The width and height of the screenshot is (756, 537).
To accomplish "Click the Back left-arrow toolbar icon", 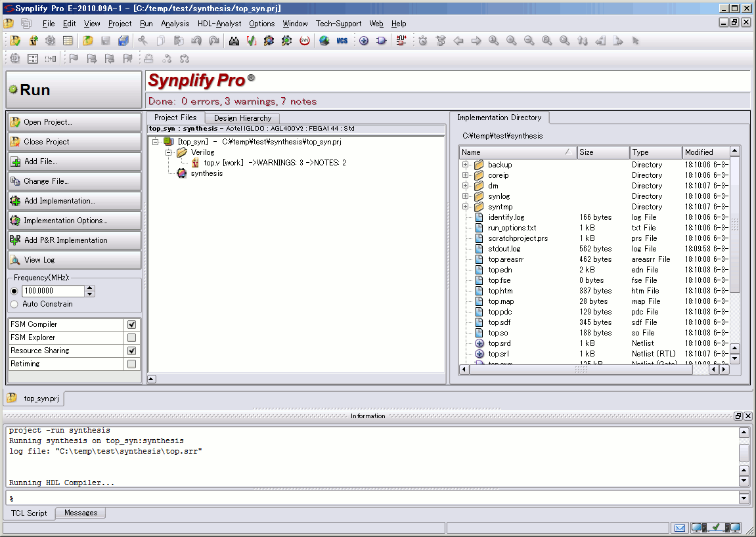I will (x=458, y=41).
